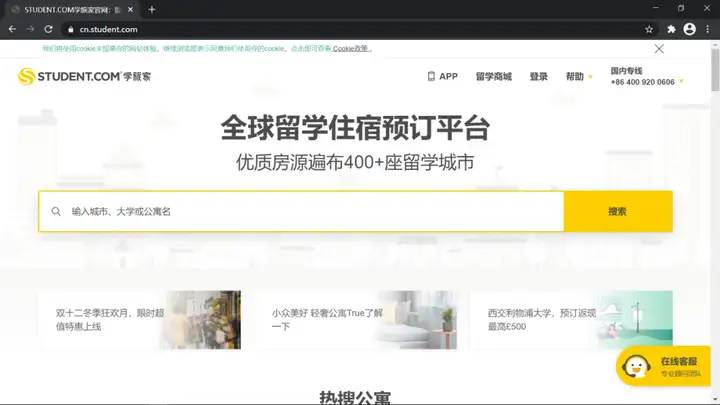
Task: Open the online customer service chat widget
Action: pyautogui.click(x=663, y=366)
